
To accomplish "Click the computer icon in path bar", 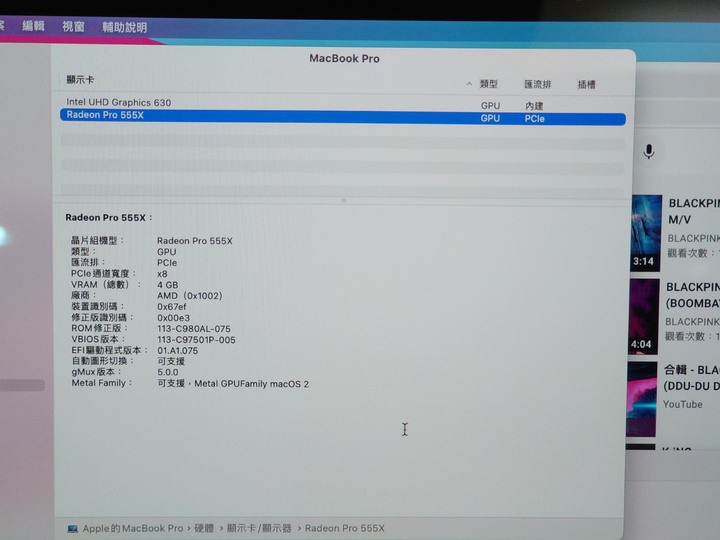I will [73, 529].
